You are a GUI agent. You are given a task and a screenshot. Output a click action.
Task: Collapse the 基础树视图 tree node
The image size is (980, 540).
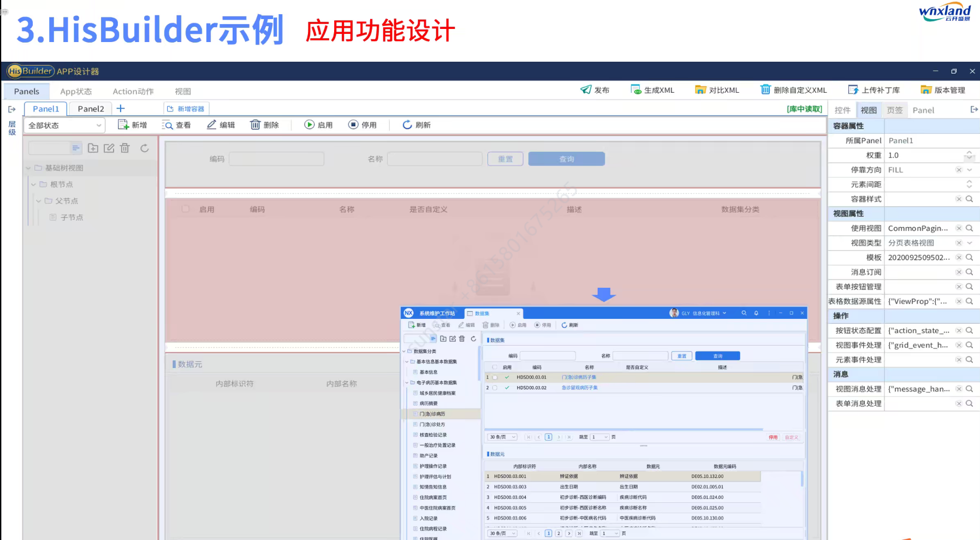click(28, 168)
